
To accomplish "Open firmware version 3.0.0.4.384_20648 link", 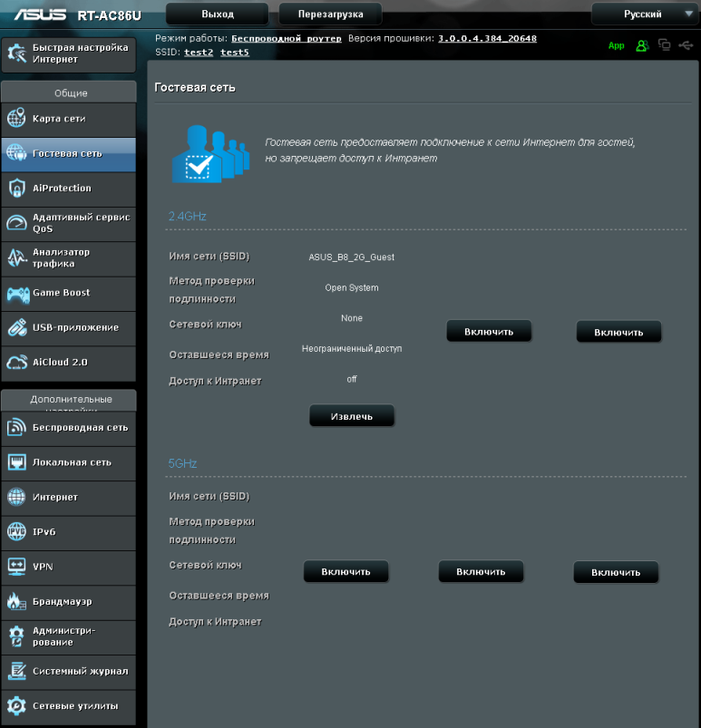I will coord(487,39).
